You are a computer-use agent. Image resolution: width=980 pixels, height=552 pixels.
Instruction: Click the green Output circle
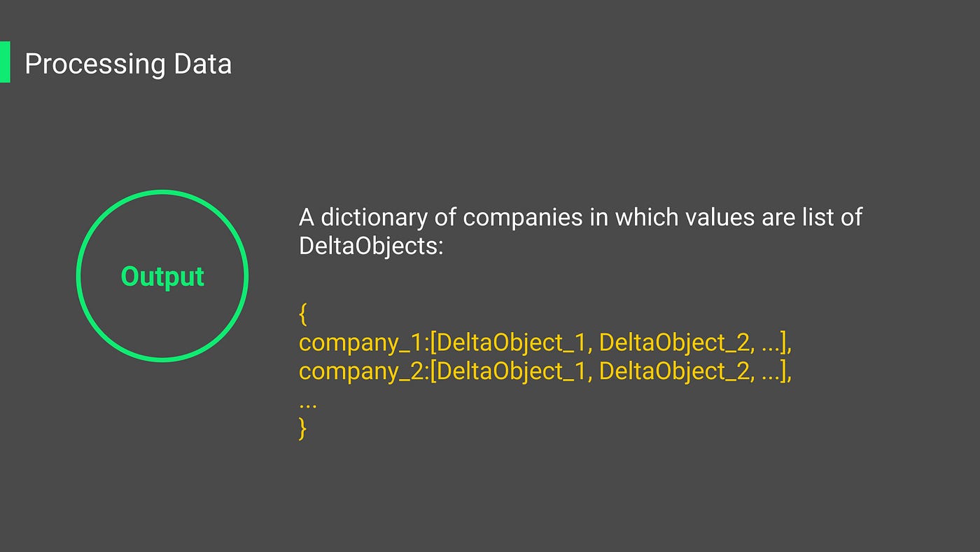(162, 276)
